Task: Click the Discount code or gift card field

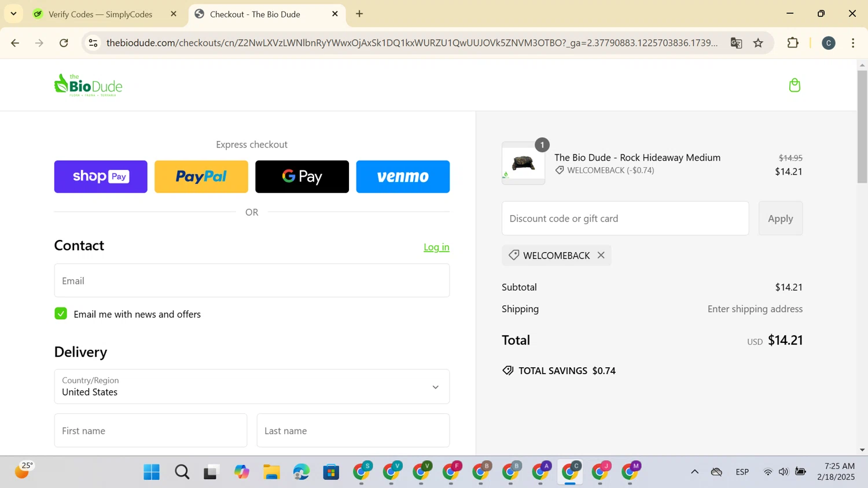Action: point(625,219)
